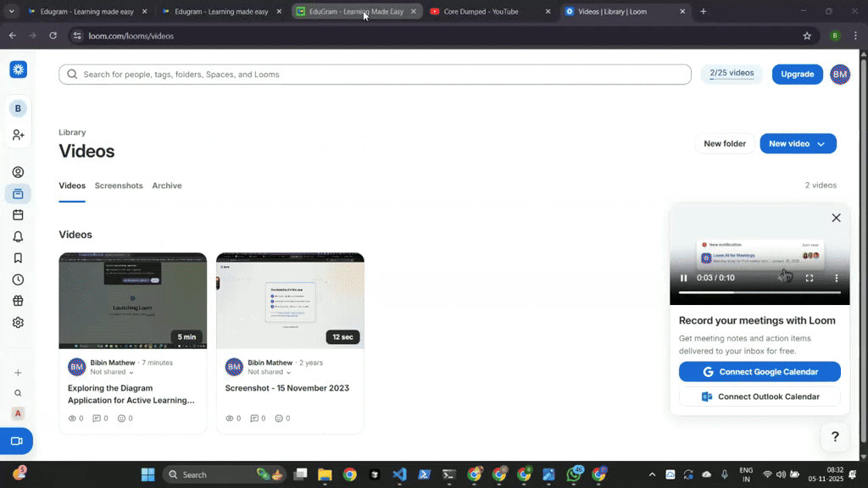Screen dimensions: 868x488
Task: Switch to Core Dumped - YouTube tab
Action: (x=490, y=11)
